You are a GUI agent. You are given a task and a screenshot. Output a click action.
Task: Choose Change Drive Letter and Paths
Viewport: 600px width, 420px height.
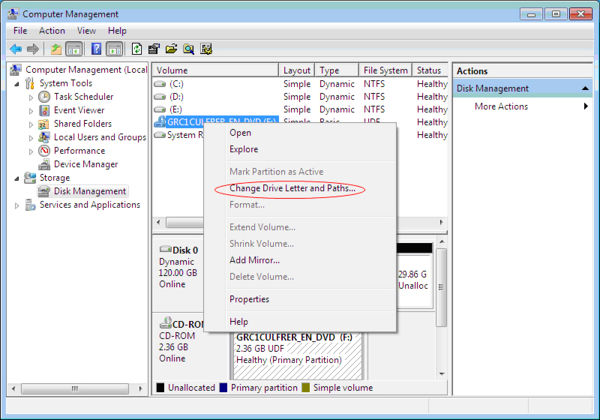point(292,188)
